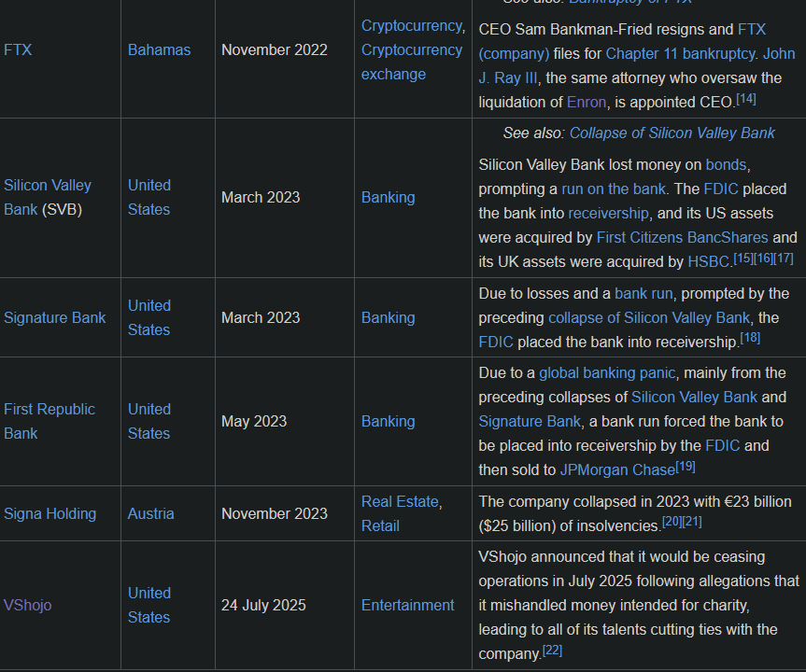Open citation reference [22]
This screenshot has height=672, width=806.
pyautogui.click(x=552, y=650)
